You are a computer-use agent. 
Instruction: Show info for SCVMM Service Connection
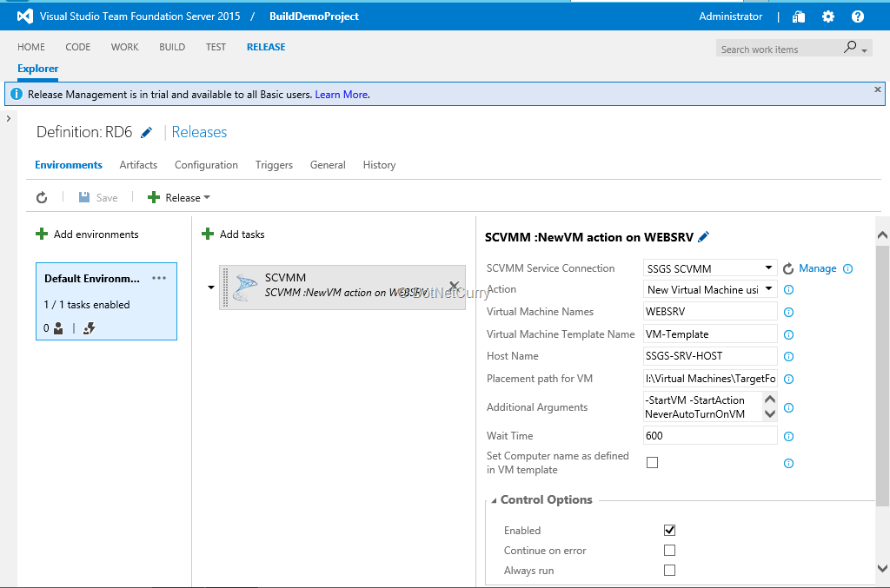click(848, 268)
